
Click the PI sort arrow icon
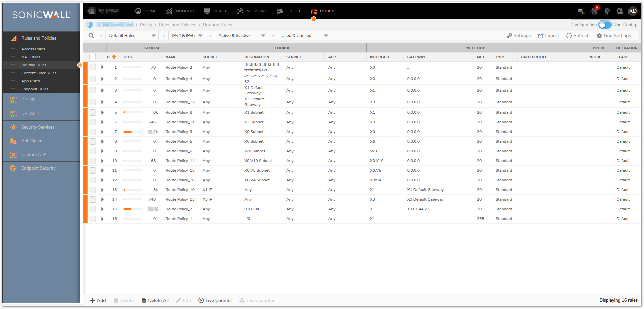pos(114,57)
